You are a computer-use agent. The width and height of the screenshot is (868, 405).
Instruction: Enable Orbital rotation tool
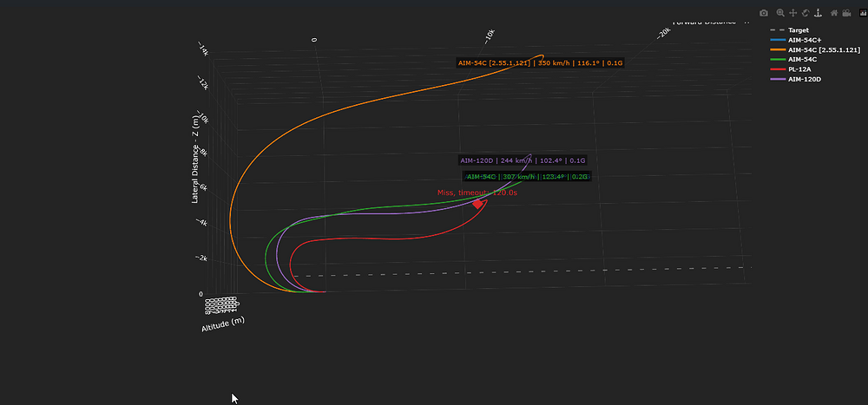(x=806, y=13)
